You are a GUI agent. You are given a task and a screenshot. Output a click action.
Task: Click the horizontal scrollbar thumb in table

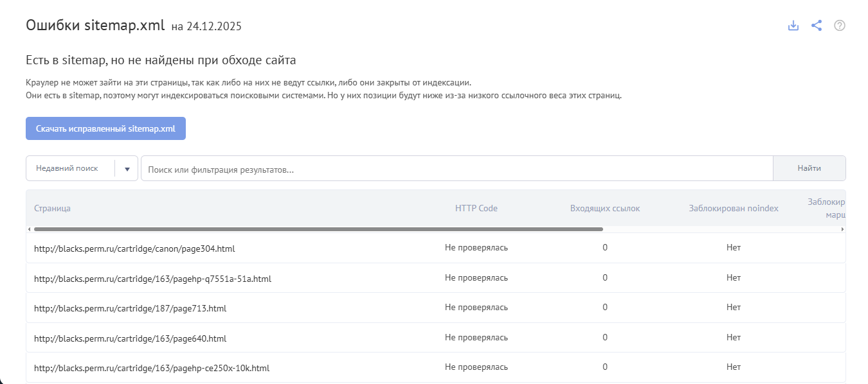tap(318, 229)
